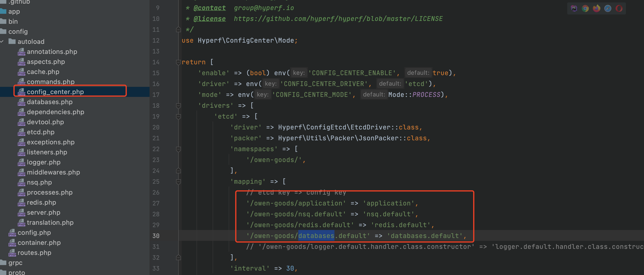Click the 'CONFIG_CENTER_DRIVER' string on line 16
The height and width of the screenshot is (275, 644).
click(x=324, y=84)
